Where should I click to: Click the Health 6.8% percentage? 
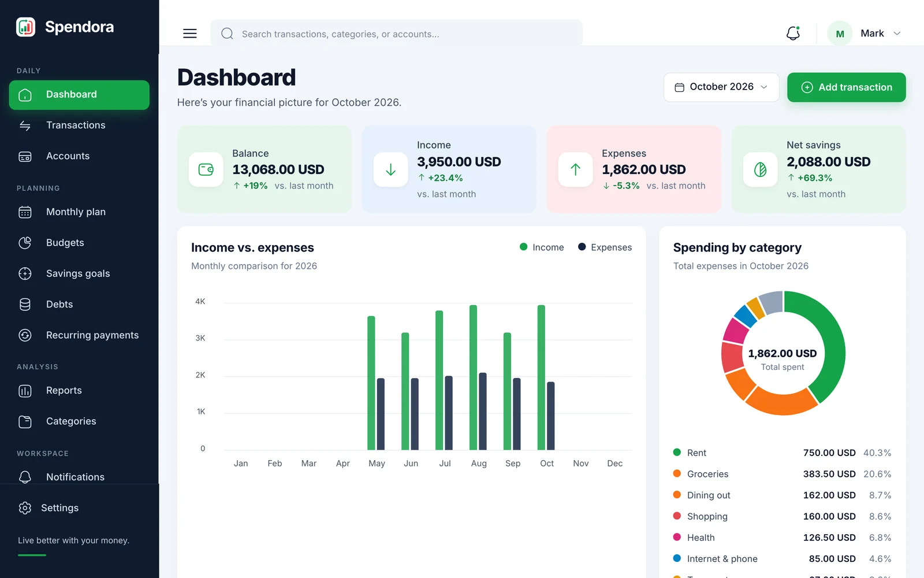880,538
